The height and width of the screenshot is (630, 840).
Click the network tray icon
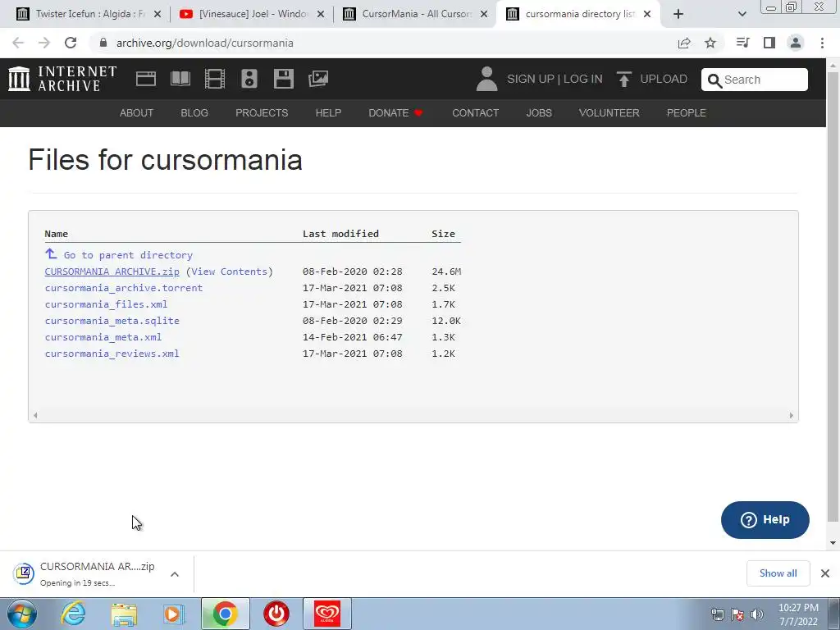coord(717,614)
